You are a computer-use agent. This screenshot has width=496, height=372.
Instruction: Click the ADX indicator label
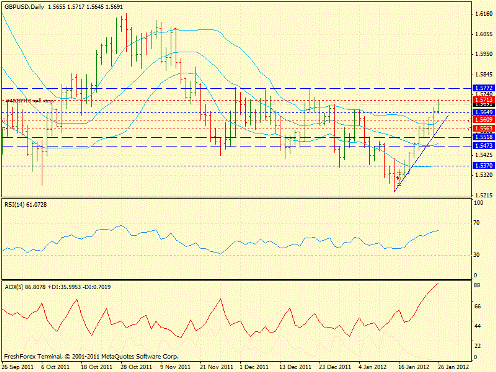point(57,287)
